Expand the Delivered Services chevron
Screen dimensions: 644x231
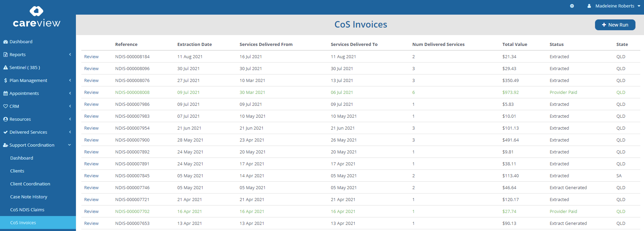(x=70, y=132)
